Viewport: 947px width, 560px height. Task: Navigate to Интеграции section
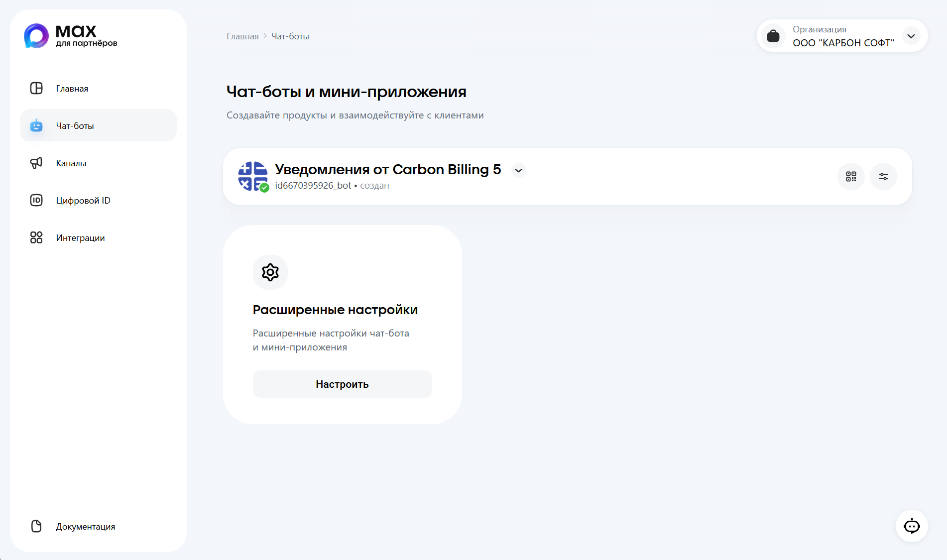pyautogui.click(x=99, y=237)
